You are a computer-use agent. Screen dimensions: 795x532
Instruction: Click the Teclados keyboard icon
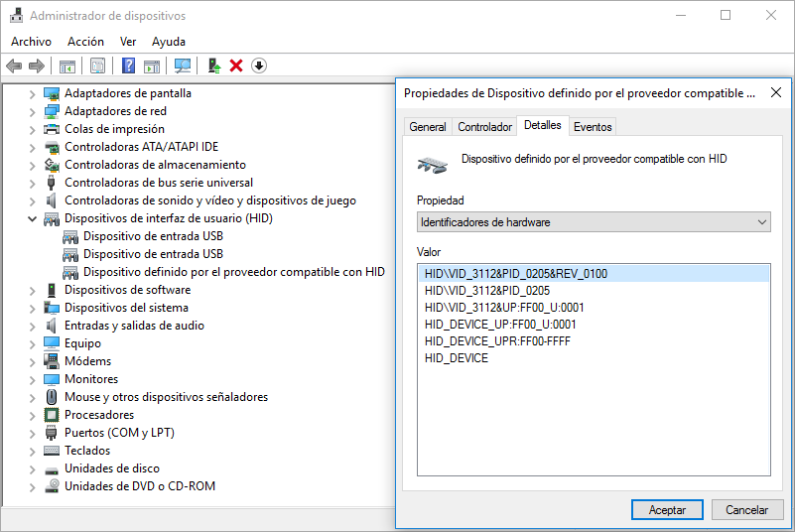point(52,451)
